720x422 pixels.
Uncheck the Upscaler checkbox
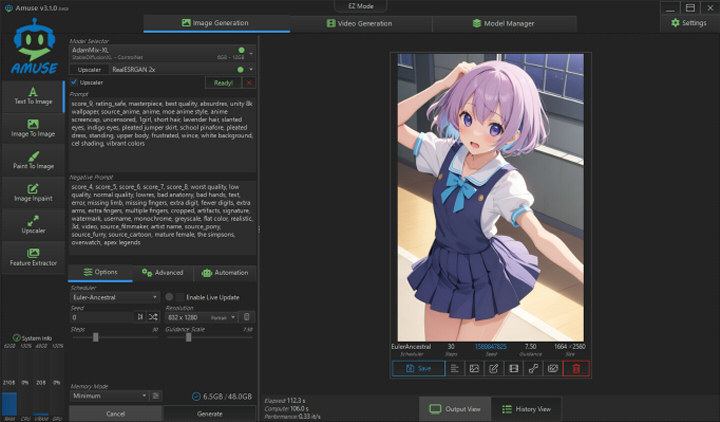click(x=74, y=82)
